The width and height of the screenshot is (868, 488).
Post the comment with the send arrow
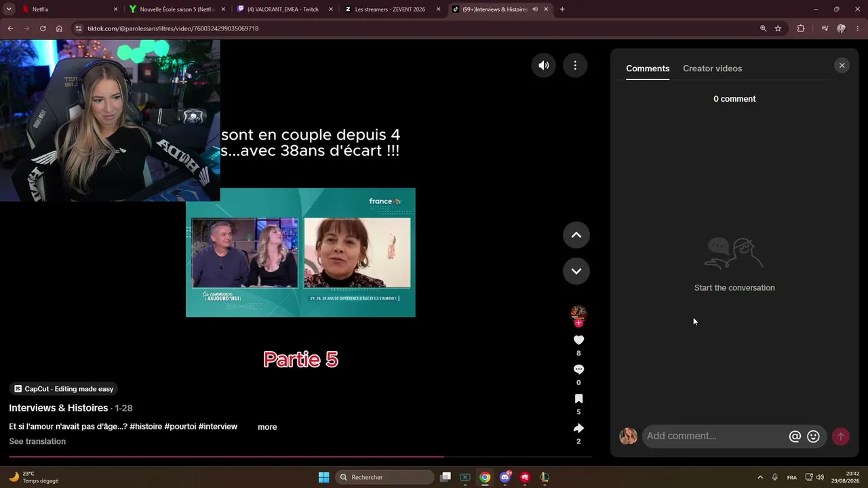point(840,436)
